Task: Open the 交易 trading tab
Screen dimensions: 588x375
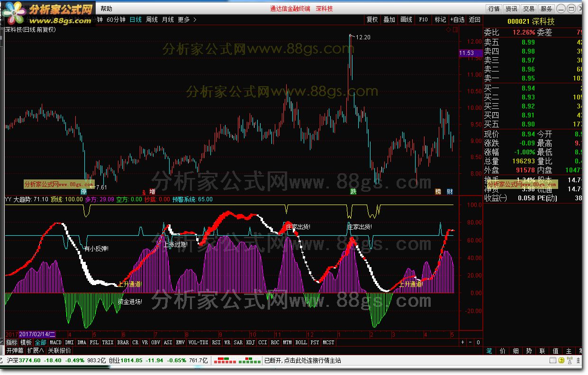Action: pos(529,9)
